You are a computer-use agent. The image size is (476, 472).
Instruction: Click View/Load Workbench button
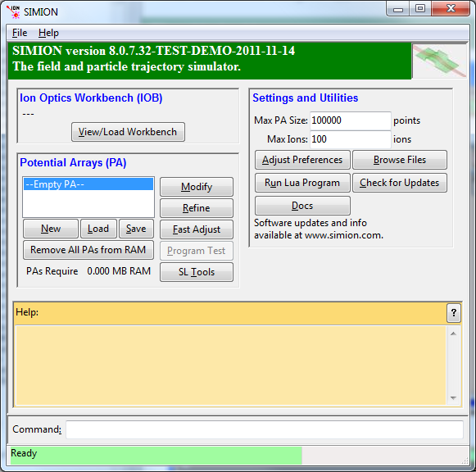click(128, 132)
